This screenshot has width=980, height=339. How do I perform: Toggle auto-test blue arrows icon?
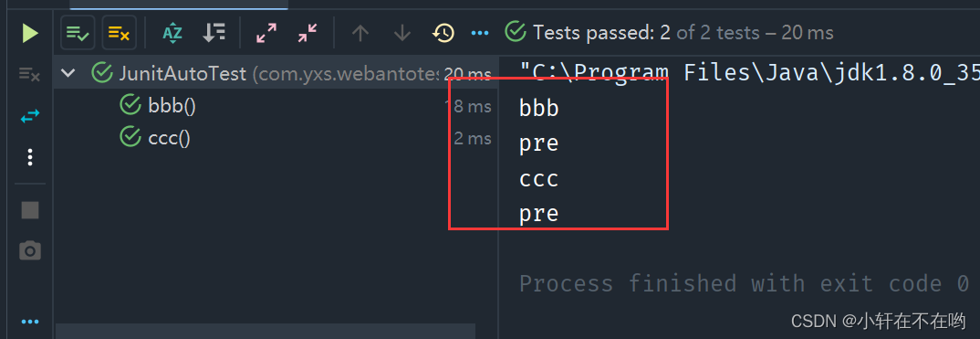click(x=29, y=116)
